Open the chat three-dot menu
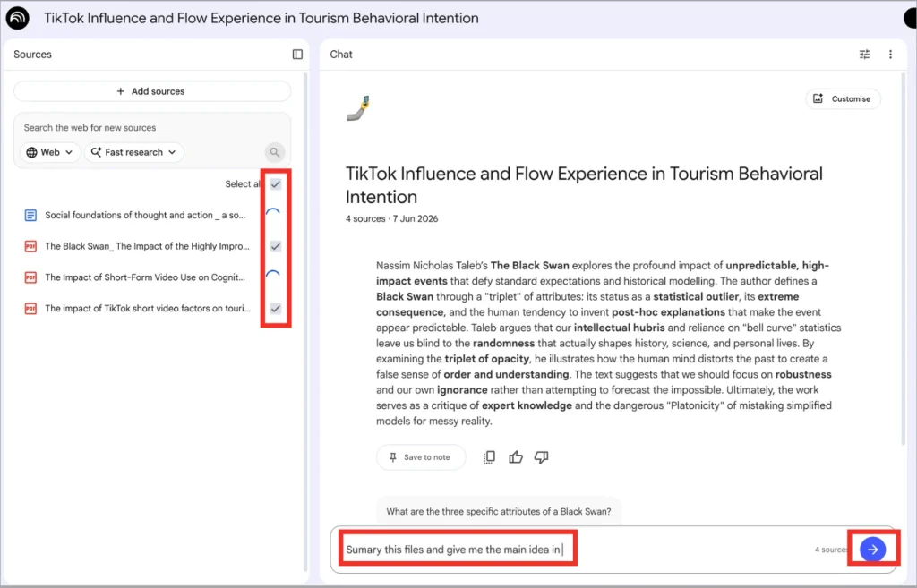Screen dimensions: 917x588 click(890, 55)
